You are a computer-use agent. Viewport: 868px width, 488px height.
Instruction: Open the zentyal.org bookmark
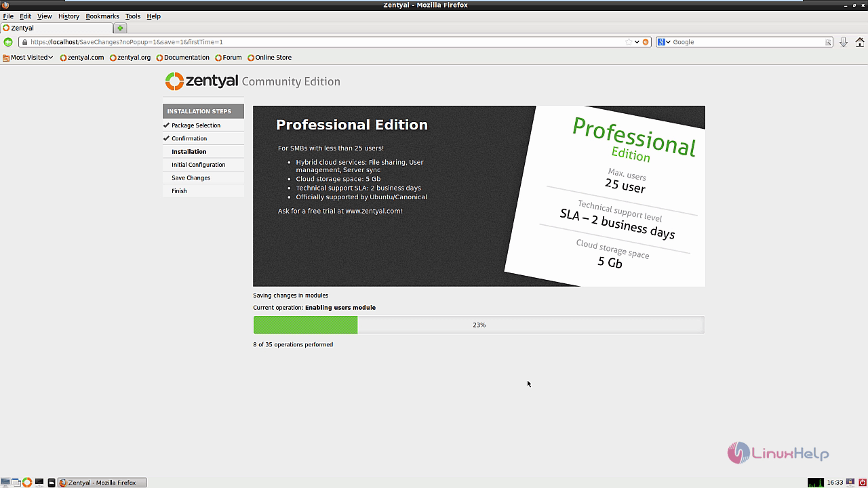130,58
